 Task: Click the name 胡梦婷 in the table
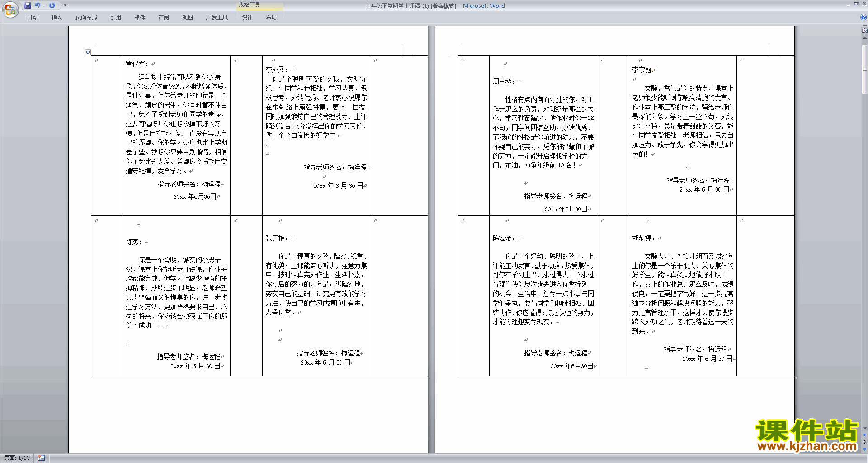642,238
